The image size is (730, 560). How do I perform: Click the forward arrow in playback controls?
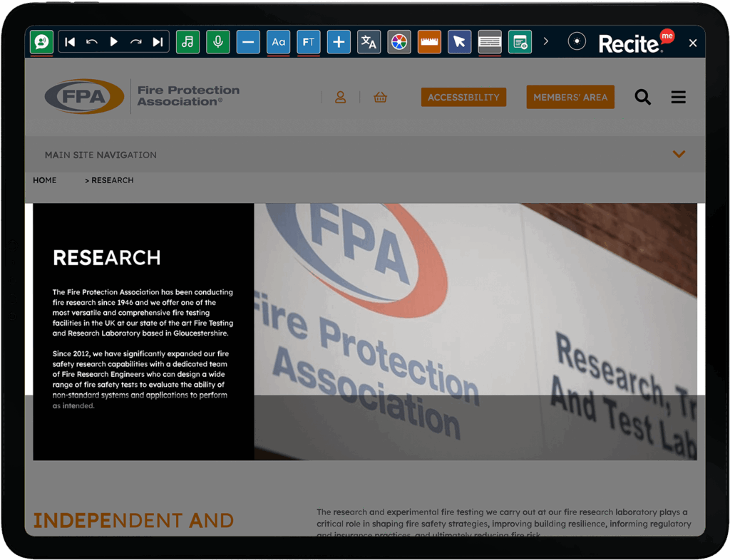(x=136, y=42)
